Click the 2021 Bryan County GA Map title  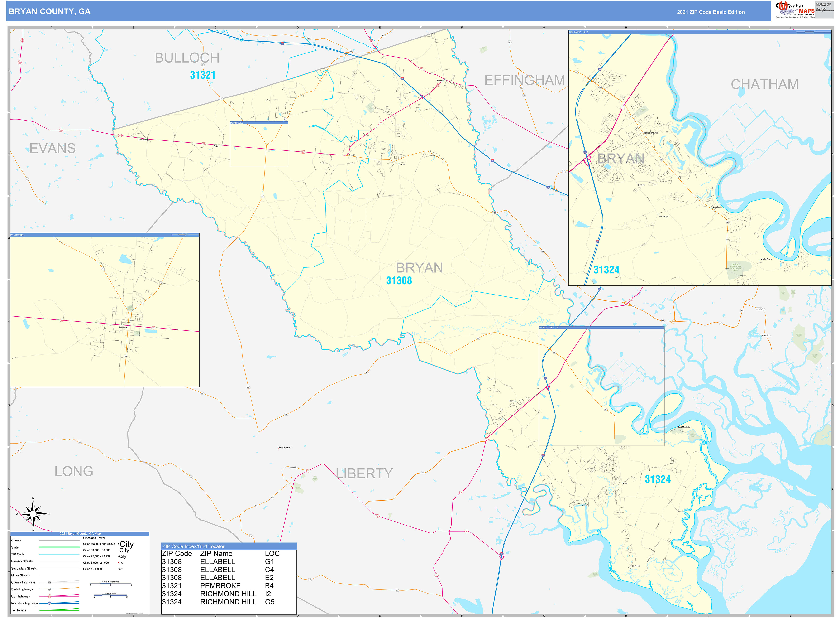click(80, 534)
